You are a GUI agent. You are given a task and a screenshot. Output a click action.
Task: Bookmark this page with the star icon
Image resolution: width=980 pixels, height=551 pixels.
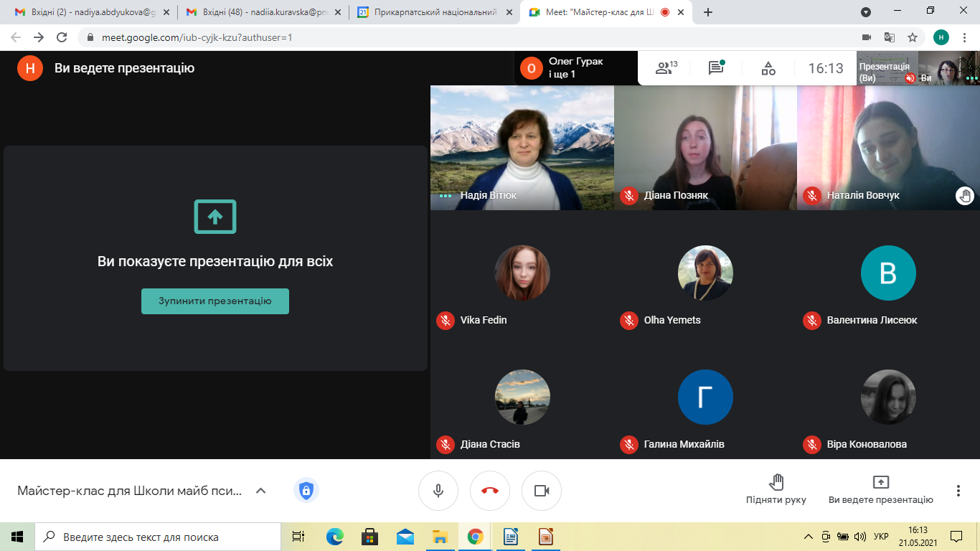(x=913, y=37)
